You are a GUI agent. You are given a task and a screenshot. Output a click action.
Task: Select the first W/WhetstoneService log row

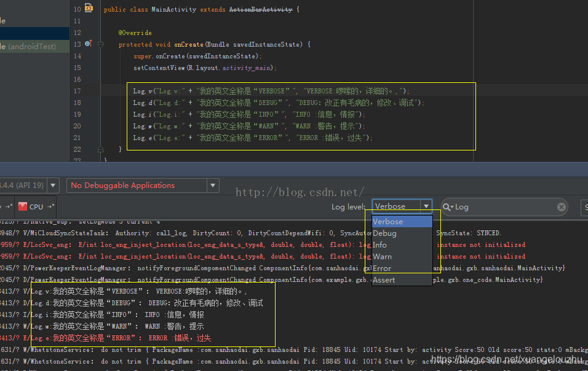pos(294,350)
